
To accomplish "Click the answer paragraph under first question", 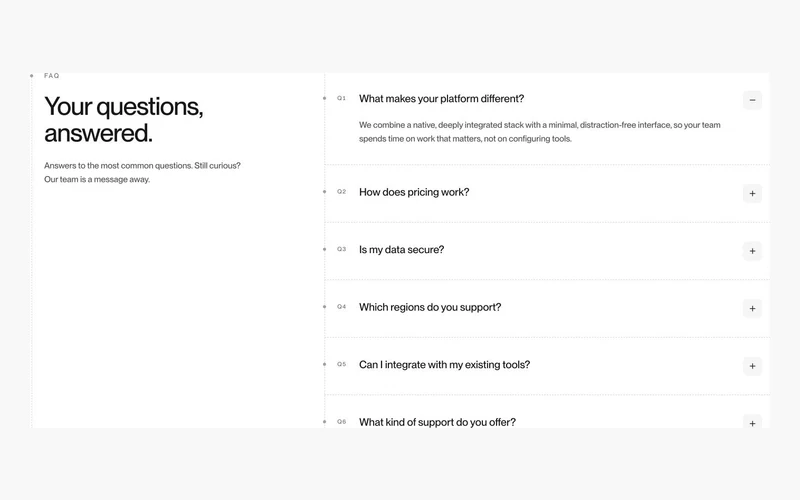I will [539, 132].
